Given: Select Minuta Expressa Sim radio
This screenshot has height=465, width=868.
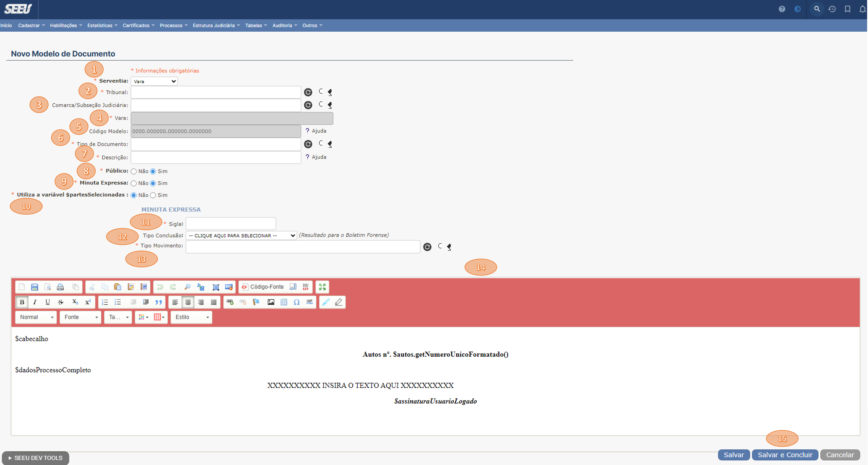Looking at the screenshot, I should tap(153, 183).
